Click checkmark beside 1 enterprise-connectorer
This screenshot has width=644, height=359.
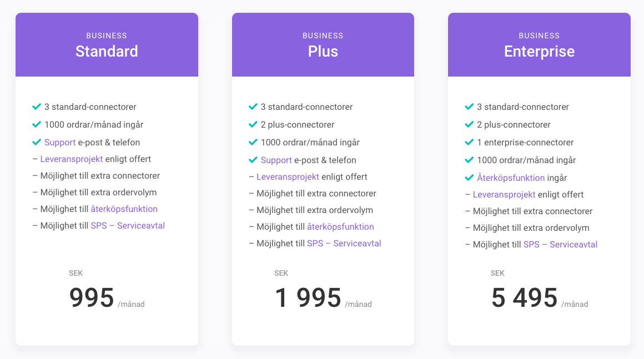469,142
